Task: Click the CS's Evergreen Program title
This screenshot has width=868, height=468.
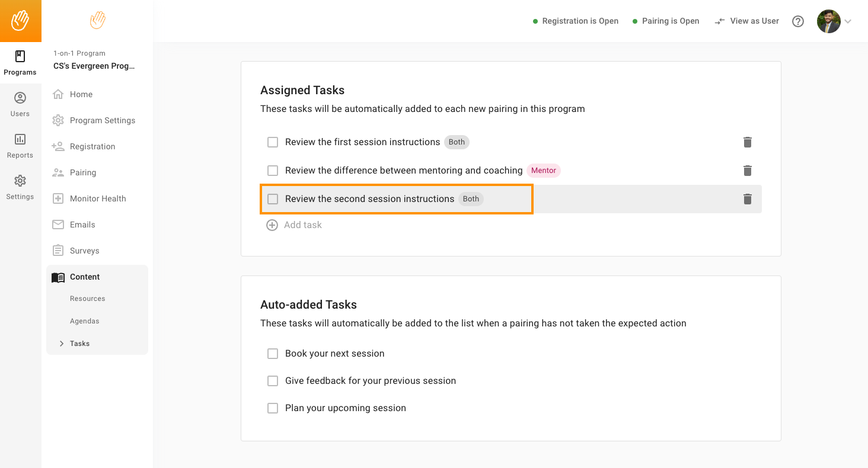Action: (94, 66)
